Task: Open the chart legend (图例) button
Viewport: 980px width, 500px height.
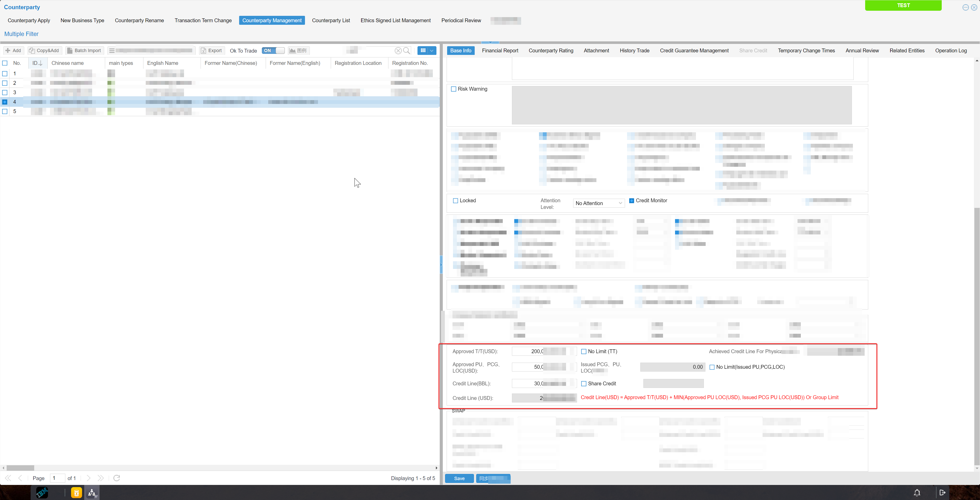Action: [299, 51]
